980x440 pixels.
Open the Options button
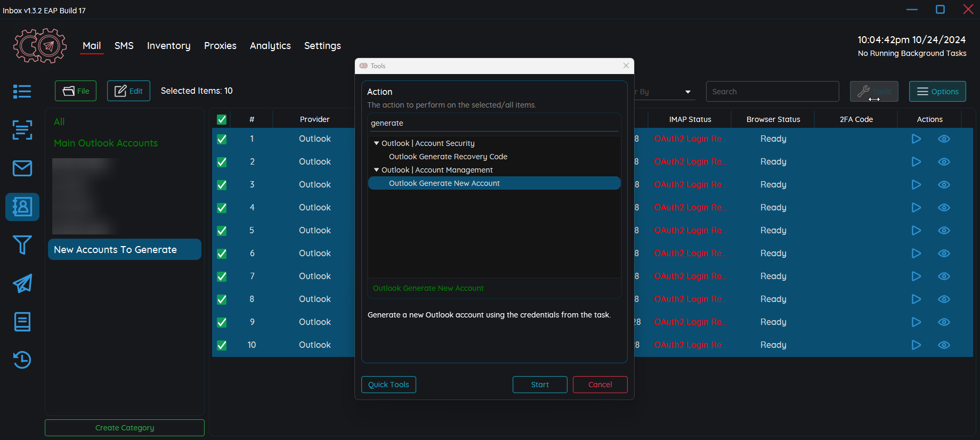point(937,91)
